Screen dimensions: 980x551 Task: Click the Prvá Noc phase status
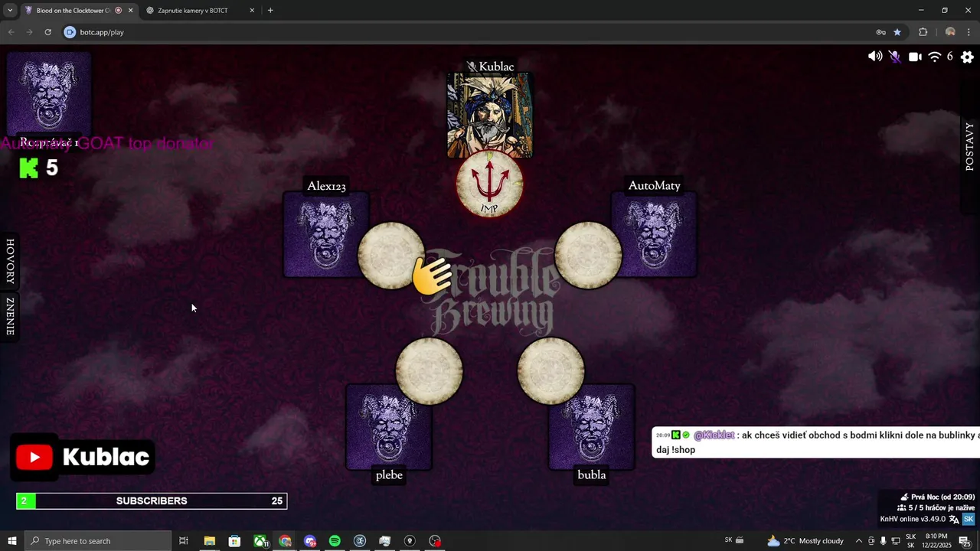(x=937, y=497)
